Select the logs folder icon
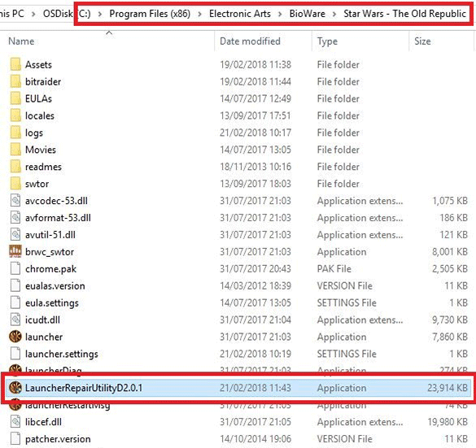476x448 pixels. tap(15, 133)
